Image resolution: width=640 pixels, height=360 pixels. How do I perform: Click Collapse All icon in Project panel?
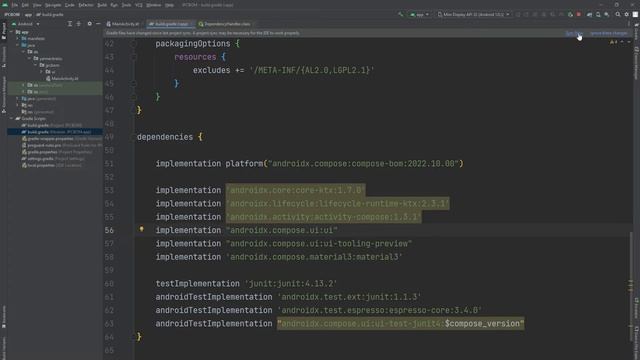(x=79, y=24)
